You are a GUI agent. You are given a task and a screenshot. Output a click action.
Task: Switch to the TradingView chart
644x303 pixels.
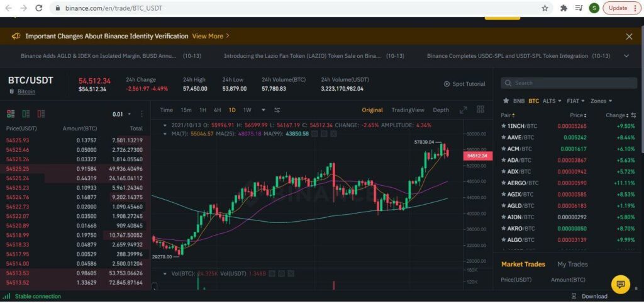(x=408, y=110)
